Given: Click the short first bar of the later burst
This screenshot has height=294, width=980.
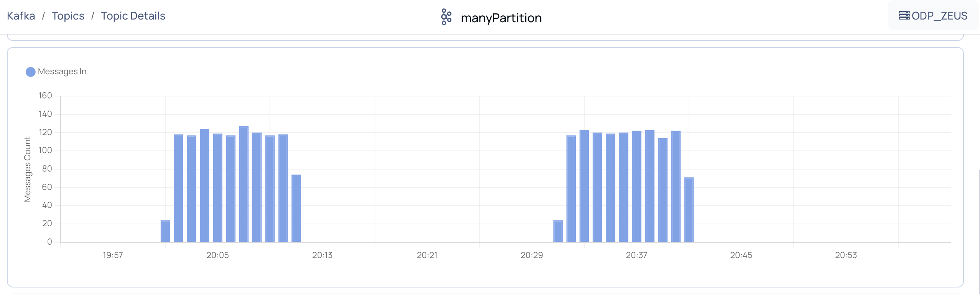Looking at the screenshot, I should 558,231.
